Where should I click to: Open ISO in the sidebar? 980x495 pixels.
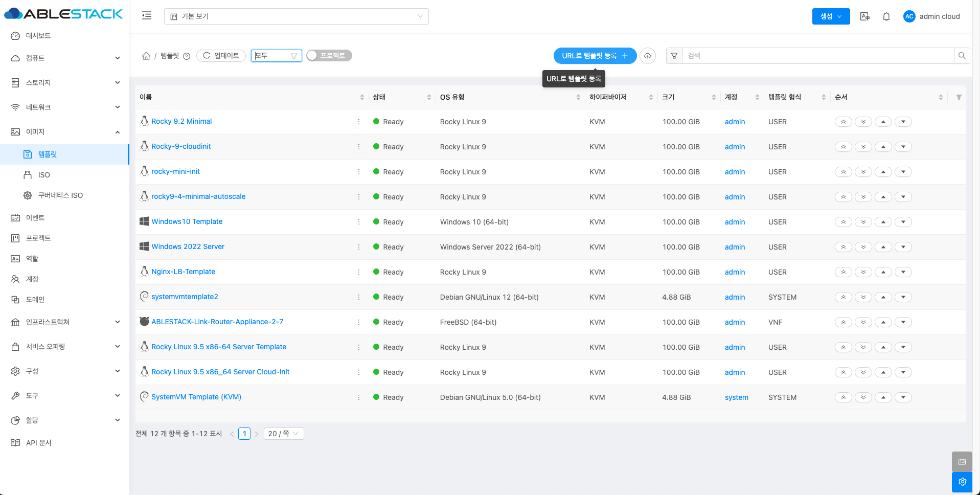[44, 175]
